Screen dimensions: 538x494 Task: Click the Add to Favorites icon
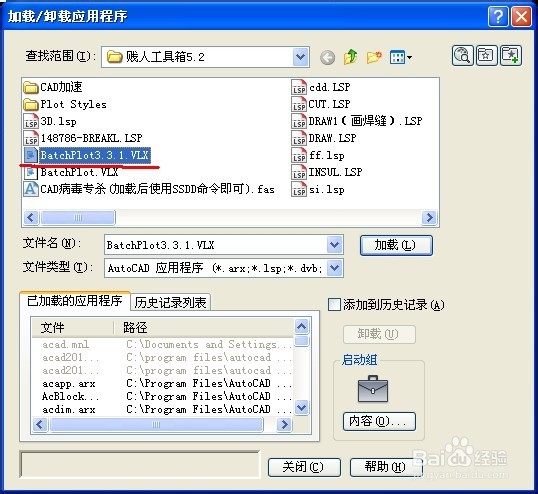pyautogui.click(x=511, y=55)
